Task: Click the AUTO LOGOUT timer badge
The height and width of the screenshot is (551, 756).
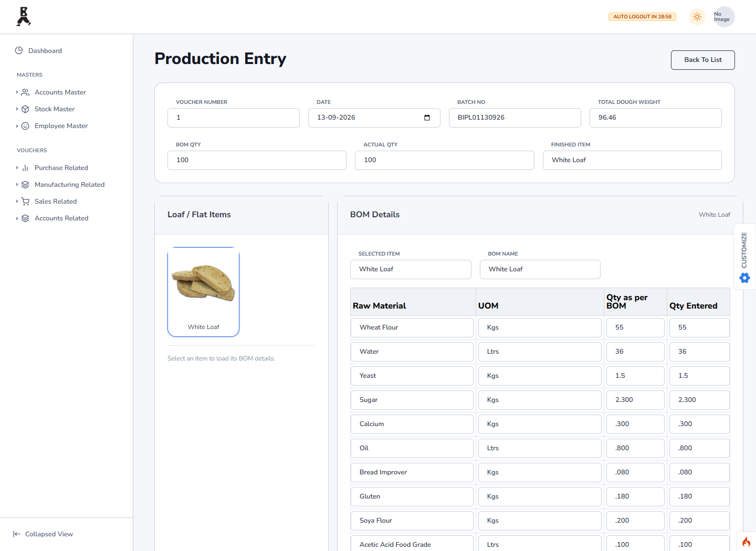Action: click(x=642, y=17)
